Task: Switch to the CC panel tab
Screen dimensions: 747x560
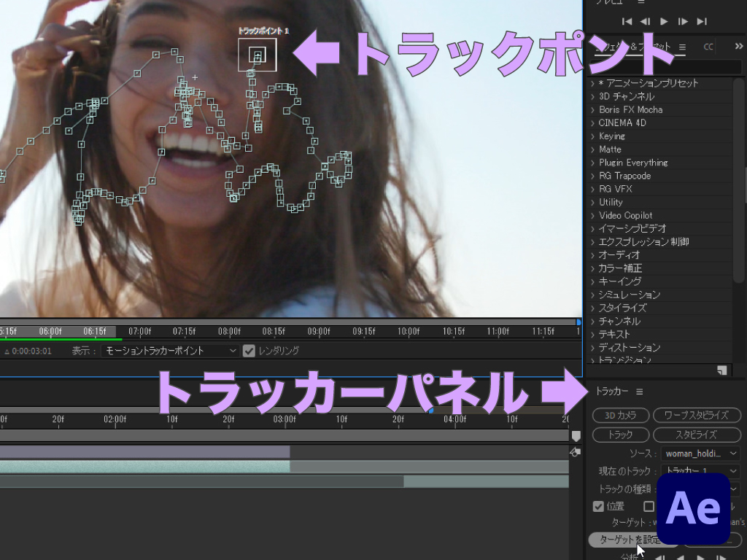Action: click(x=708, y=47)
